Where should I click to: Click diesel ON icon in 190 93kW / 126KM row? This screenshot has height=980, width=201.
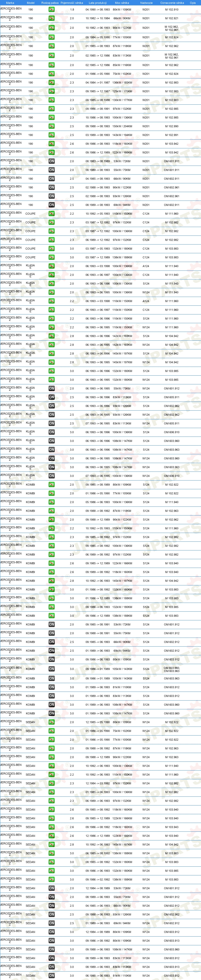coord(51,196)
